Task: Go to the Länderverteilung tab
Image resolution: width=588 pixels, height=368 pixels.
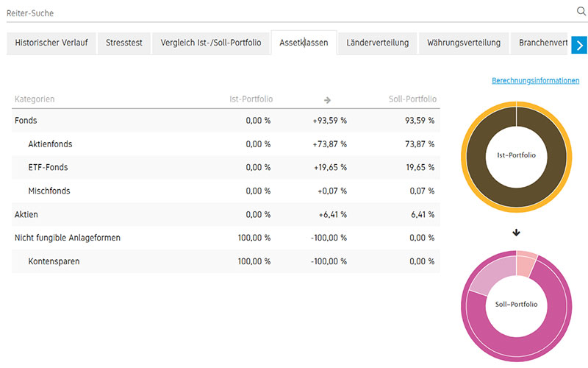Action: (x=377, y=43)
